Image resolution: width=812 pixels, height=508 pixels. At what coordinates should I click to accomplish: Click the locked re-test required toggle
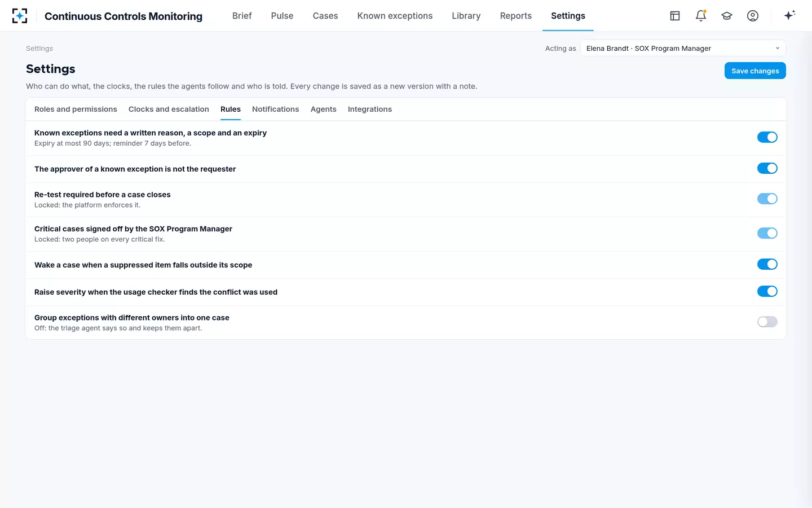click(x=767, y=199)
